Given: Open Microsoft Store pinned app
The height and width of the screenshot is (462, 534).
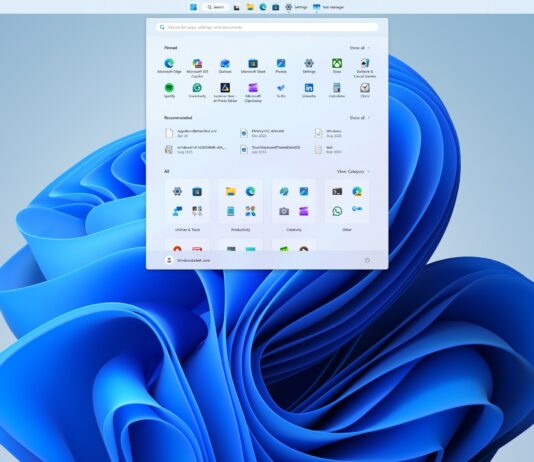Looking at the screenshot, I should click(x=253, y=66).
